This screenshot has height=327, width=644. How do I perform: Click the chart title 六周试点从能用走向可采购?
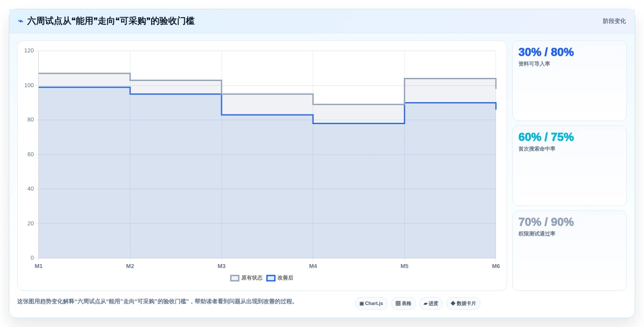point(111,21)
